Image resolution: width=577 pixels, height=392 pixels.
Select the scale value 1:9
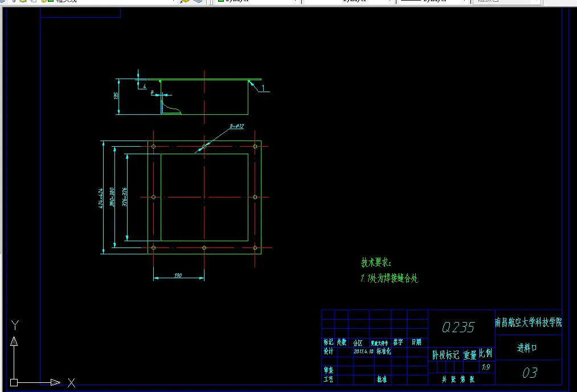click(x=486, y=367)
